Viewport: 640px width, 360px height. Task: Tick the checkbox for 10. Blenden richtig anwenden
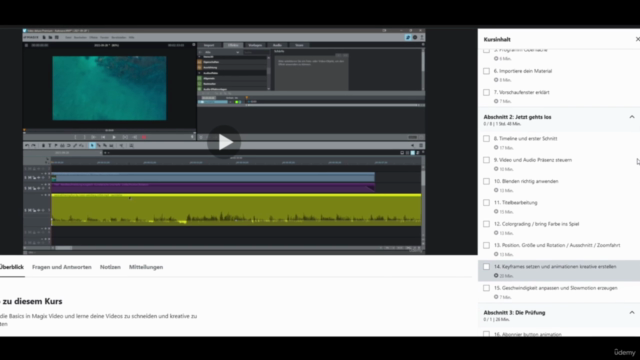point(486,181)
